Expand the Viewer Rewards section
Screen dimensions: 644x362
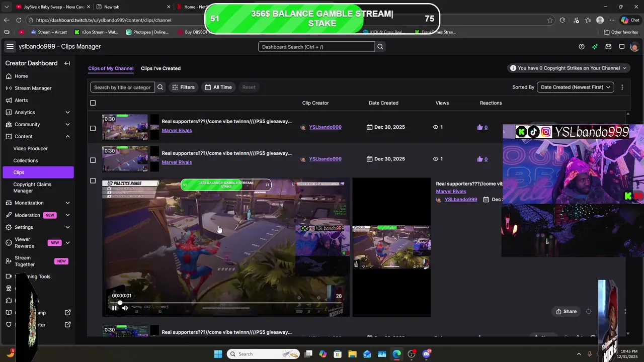pos(67,243)
